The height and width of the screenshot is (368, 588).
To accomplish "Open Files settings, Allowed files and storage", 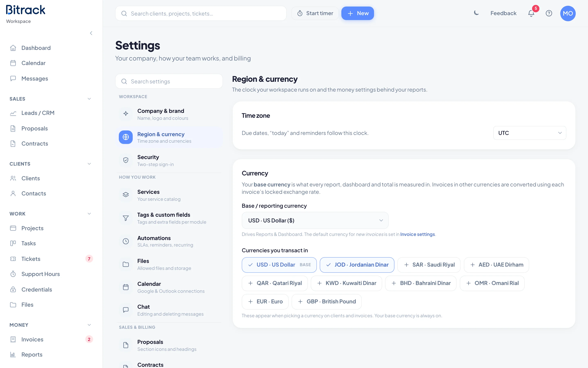I will [169, 264].
